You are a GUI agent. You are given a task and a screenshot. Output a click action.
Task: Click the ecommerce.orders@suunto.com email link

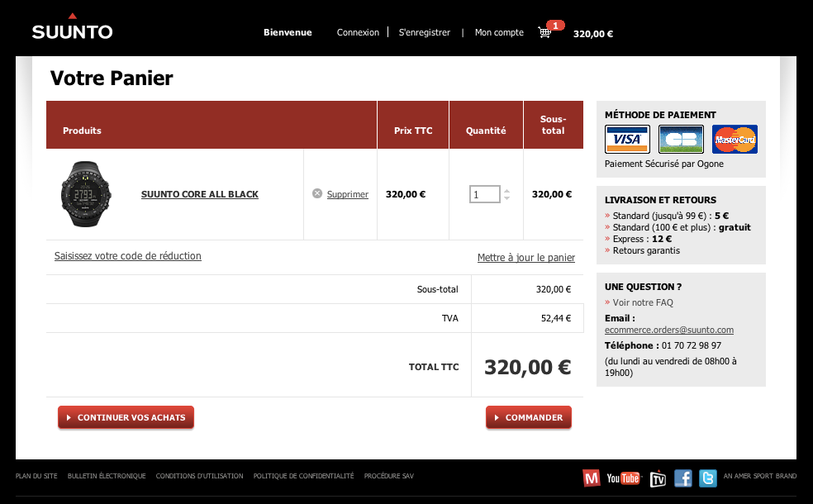[669, 330]
